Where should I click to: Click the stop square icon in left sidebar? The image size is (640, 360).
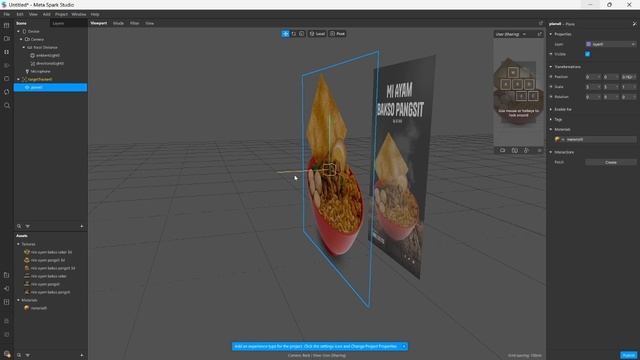(7, 78)
